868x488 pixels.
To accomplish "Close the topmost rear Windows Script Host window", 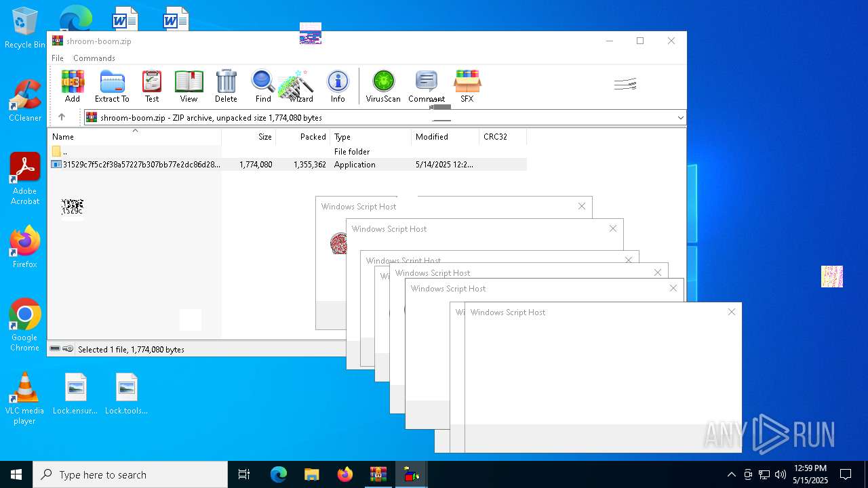I will 581,206.
